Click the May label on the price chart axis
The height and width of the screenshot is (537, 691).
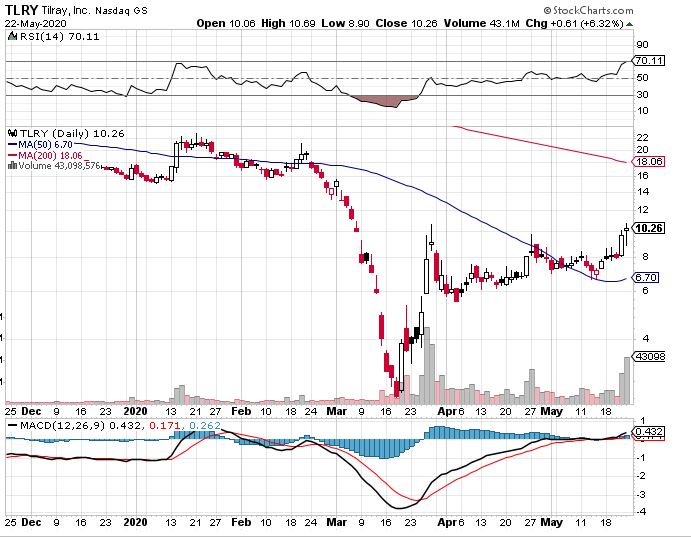point(551,411)
